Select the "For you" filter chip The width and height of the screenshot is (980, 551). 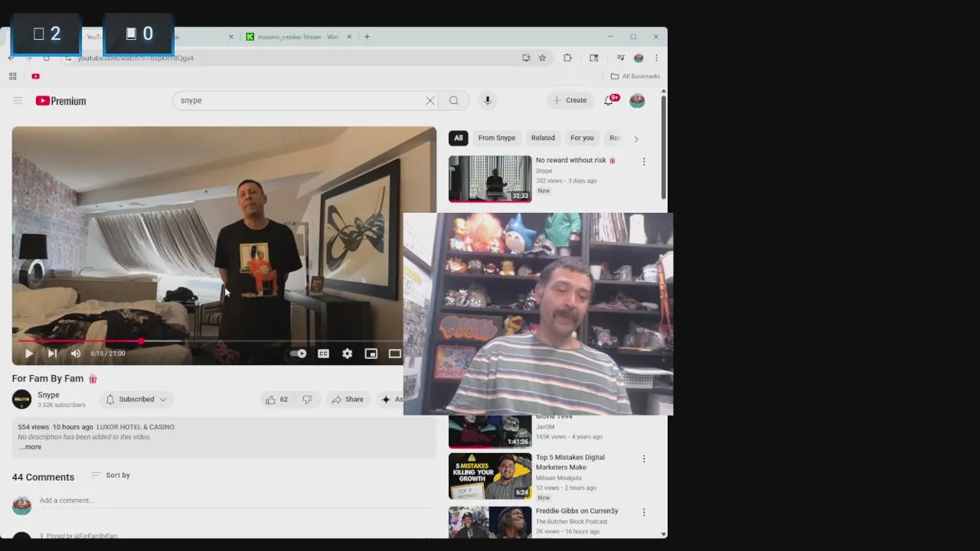click(582, 138)
